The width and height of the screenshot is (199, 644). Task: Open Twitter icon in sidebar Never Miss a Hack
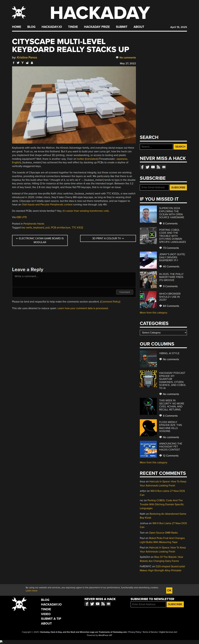pos(147,167)
